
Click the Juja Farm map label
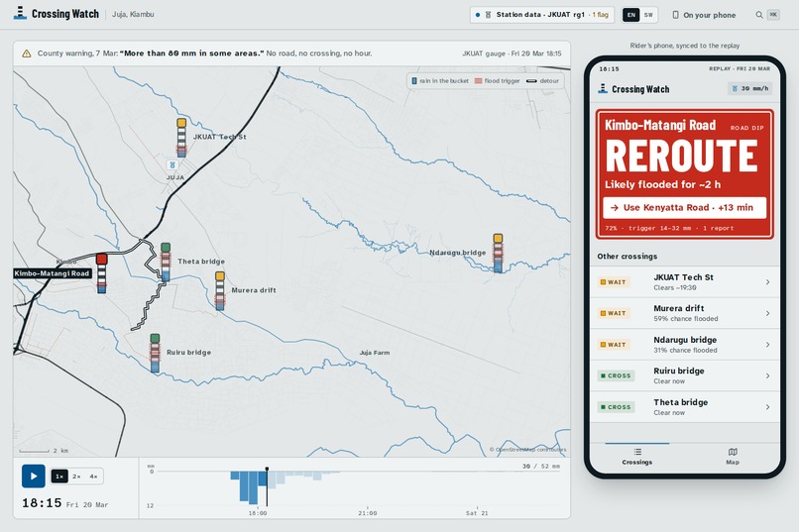tap(375, 353)
